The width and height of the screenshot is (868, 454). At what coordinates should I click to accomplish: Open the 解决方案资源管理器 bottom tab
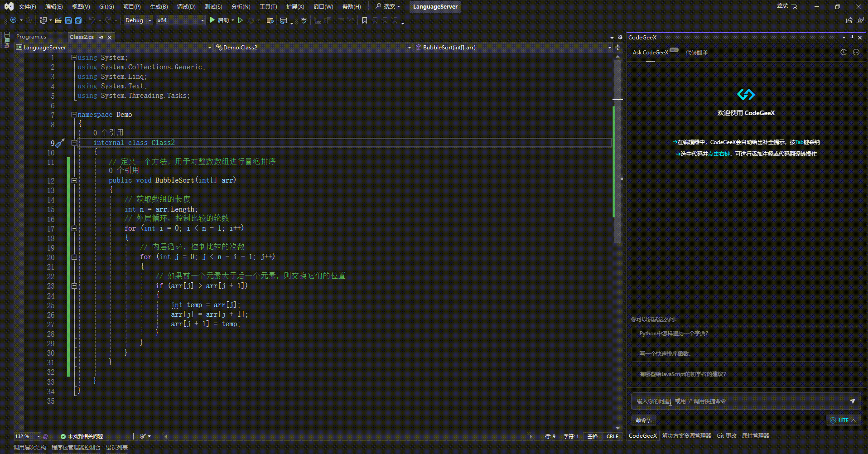(x=687, y=436)
